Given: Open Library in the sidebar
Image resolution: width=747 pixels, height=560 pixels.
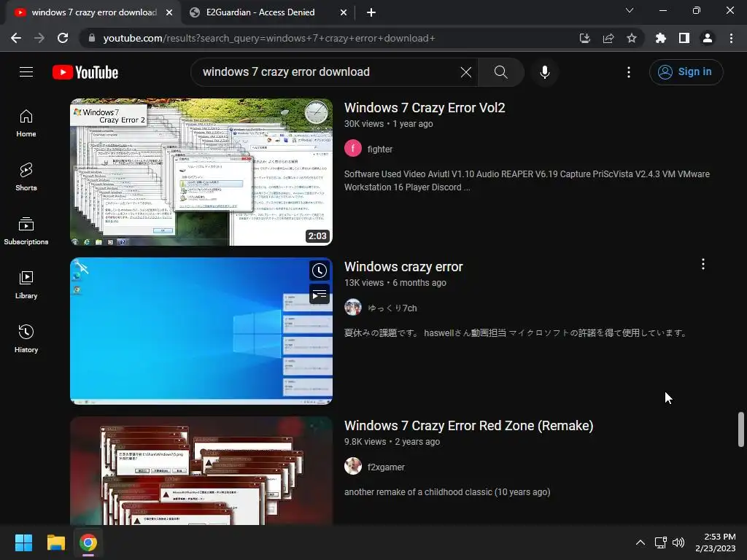Looking at the screenshot, I should pos(26,285).
